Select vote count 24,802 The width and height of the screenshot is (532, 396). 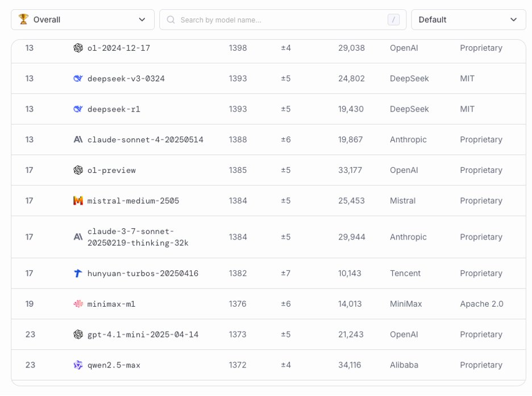click(351, 79)
